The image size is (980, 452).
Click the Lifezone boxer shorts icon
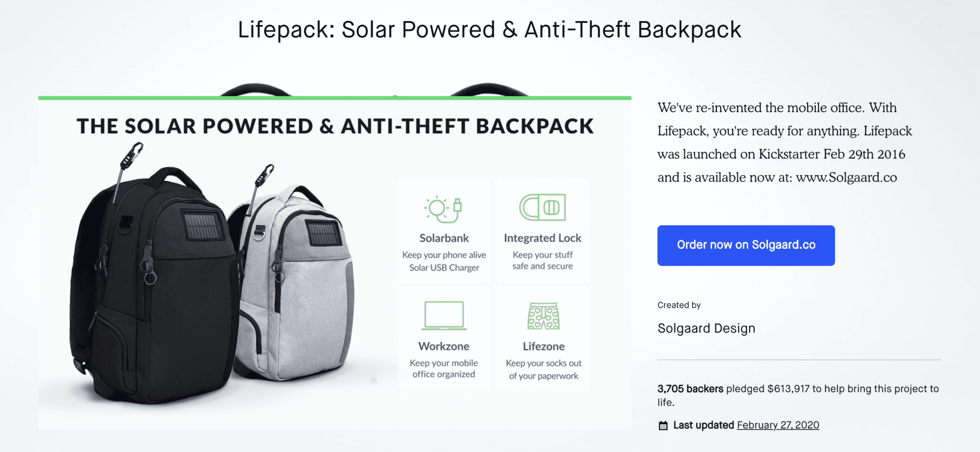click(x=544, y=316)
